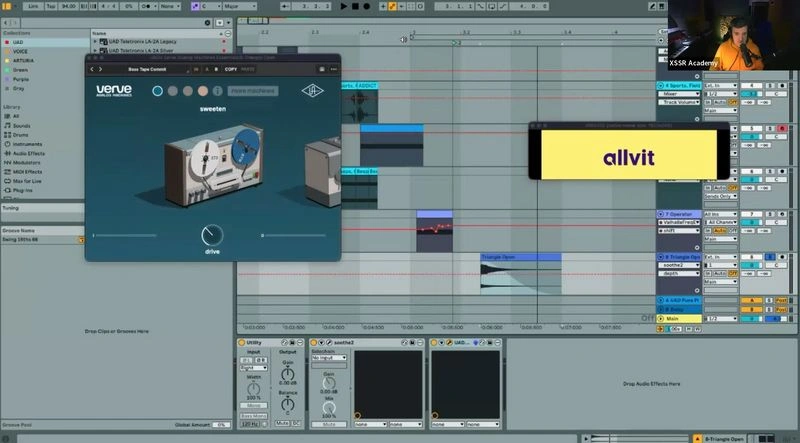Image resolution: width=800 pixels, height=443 pixels.
Task: Turn off the soothe2 device activator
Action: (x=314, y=342)
